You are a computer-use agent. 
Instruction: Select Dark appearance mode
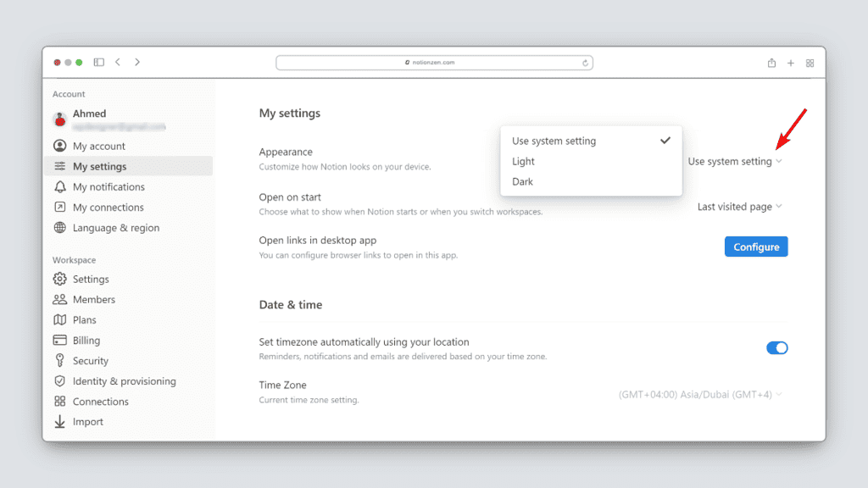[522, 181]
